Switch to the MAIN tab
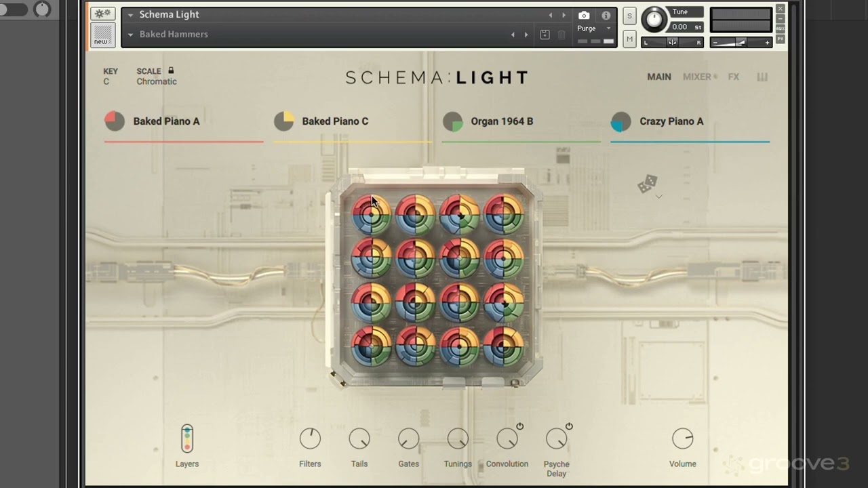Viewport: 868px width, 488px height. pos(659,77)
